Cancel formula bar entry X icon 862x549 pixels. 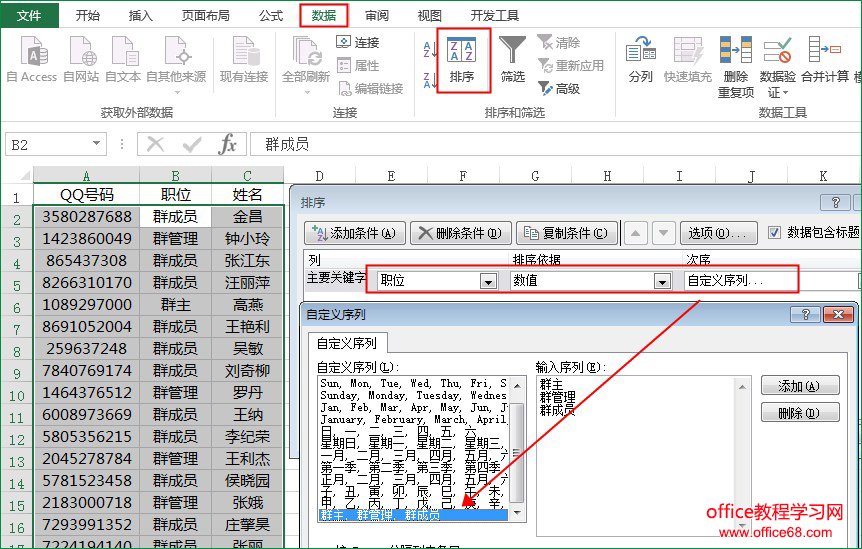[156, 145]
